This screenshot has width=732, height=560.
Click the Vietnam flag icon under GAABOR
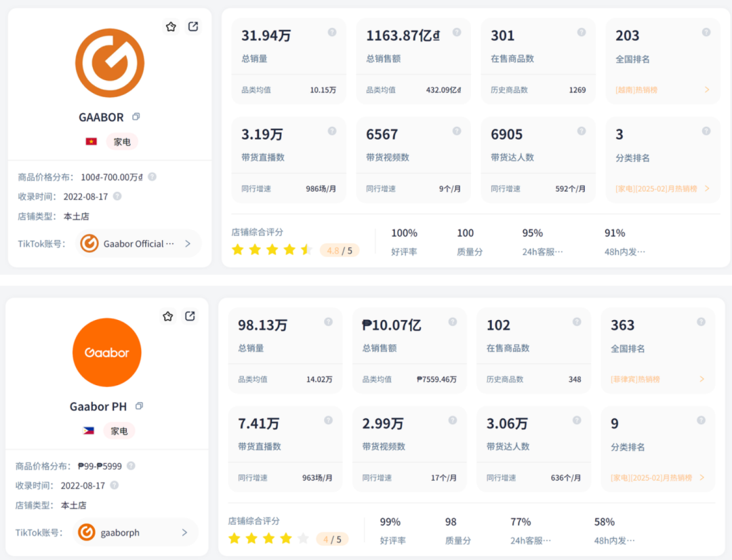91,142
